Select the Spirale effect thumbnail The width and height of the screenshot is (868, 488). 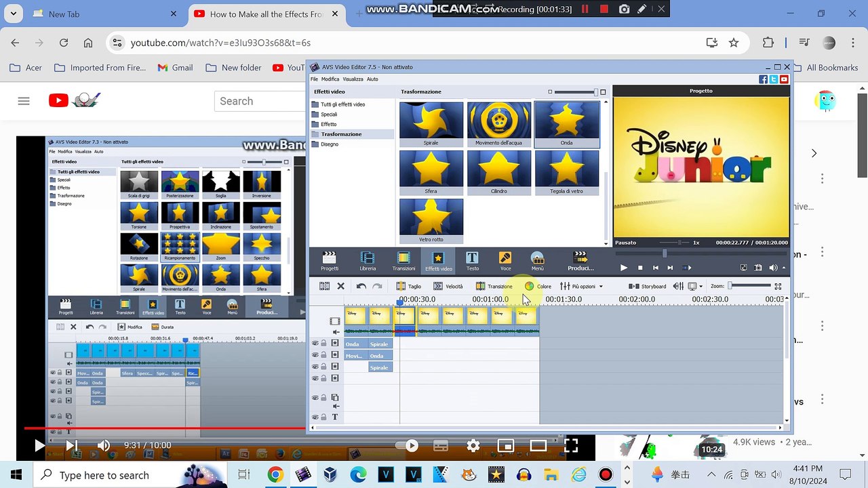[431, 124]
